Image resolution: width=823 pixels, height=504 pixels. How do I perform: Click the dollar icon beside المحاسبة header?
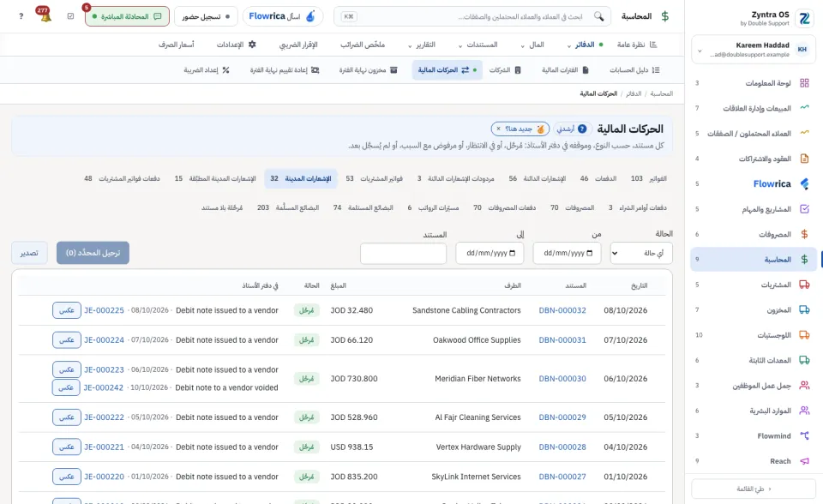click(x=665, y=16)
